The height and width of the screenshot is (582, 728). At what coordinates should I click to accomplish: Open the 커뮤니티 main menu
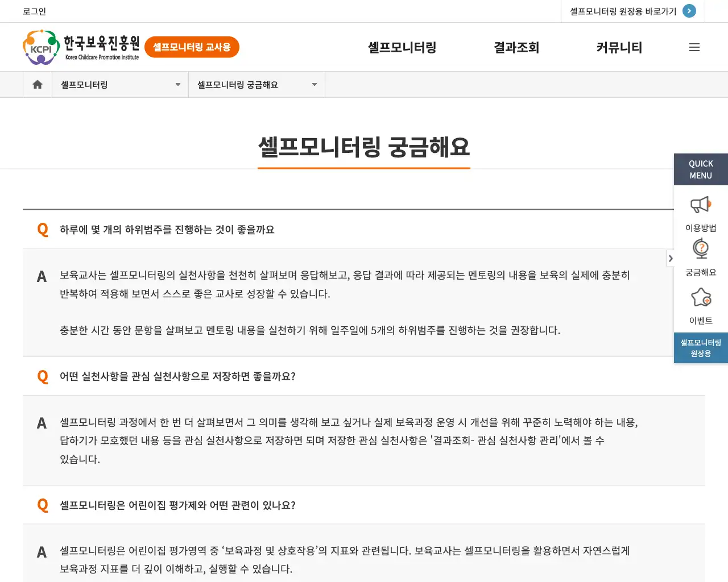click(x=619, y=48)
